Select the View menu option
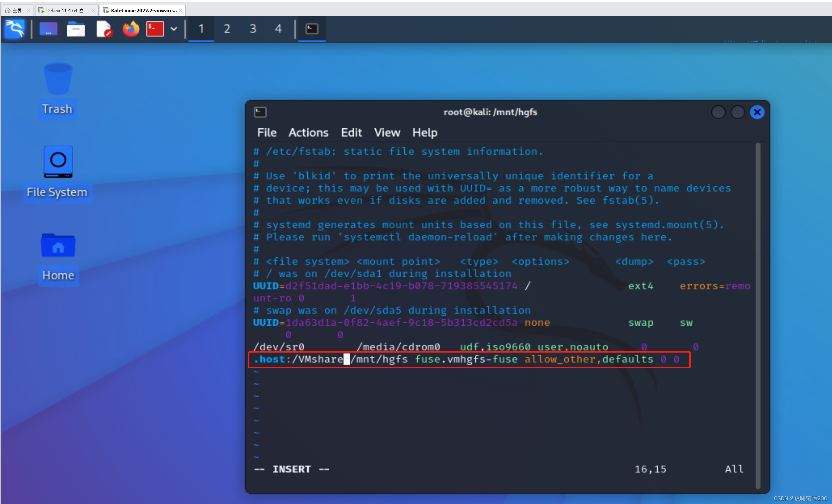The height and width of the screenshot is (504, 832). 387,132
